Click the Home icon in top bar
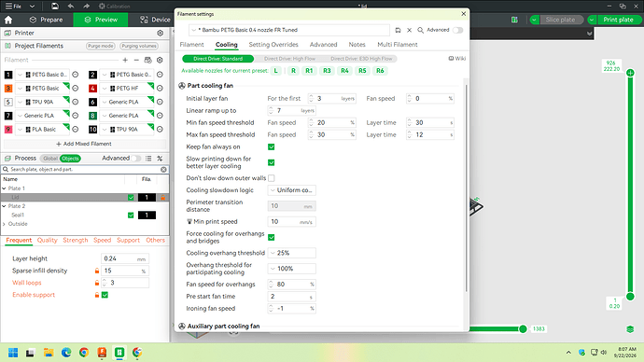The width and height of the screenshot is (644, 362). point(8,20)
